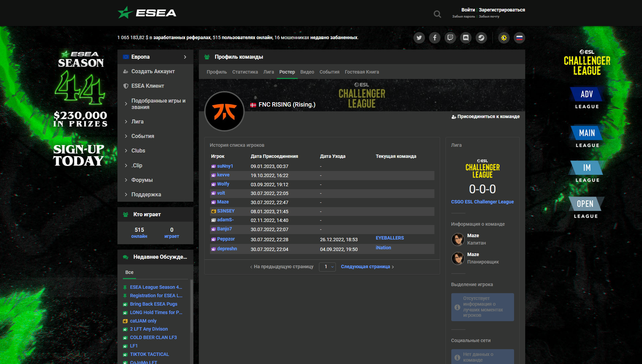The image size is (642, 364).
Task: Click the icon beside catJAM only thread
Action: 125,321
